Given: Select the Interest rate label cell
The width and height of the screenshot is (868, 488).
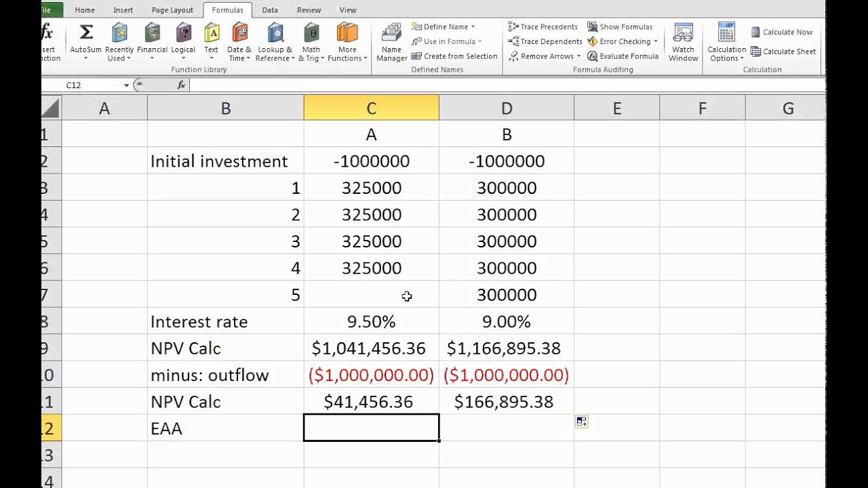Looking at the screenshot, I should pyautogui.click(x=225, y=321).
